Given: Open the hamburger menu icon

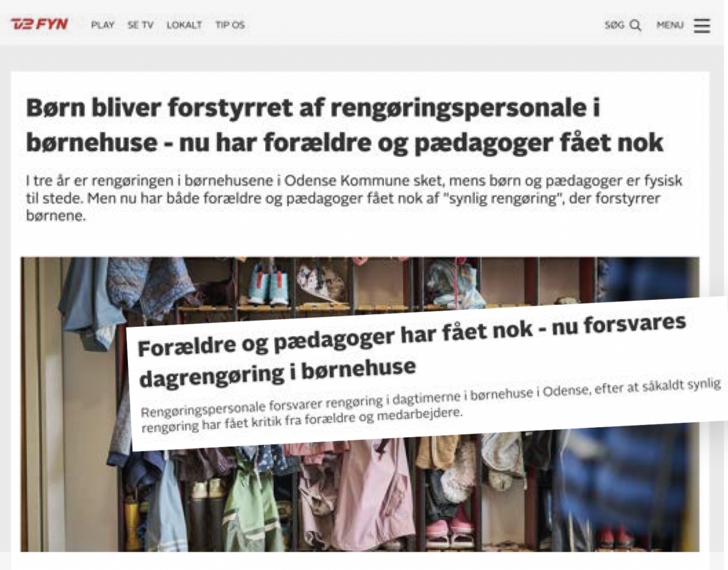Looking at the screenshot, I should (702, 26).
